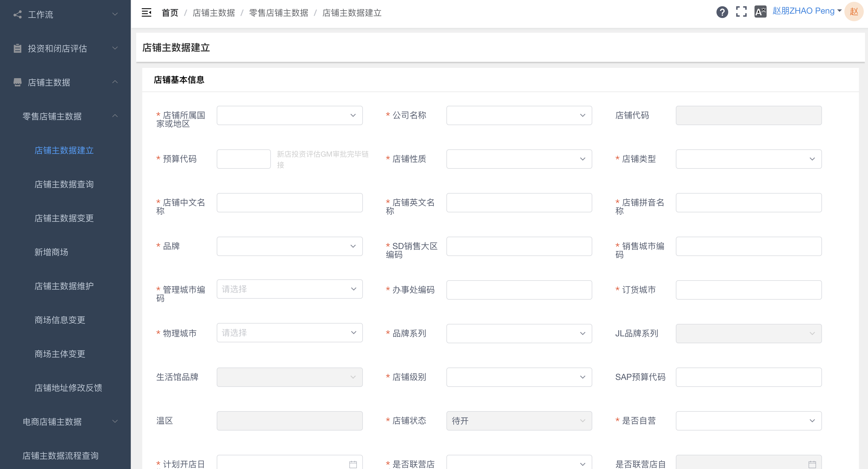Click the 店铺中文名称 input field

coord(289,203)
